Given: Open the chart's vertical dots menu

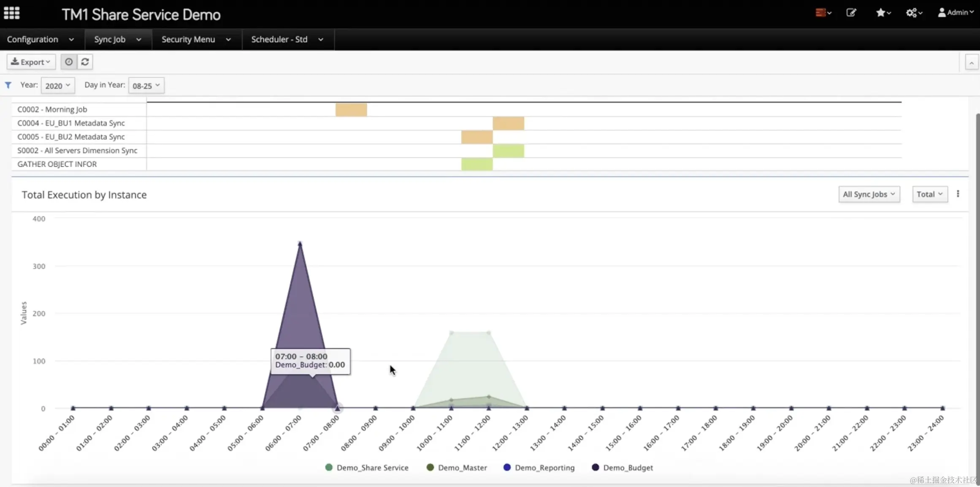Looking at the screenshot, I should point(958,194).
